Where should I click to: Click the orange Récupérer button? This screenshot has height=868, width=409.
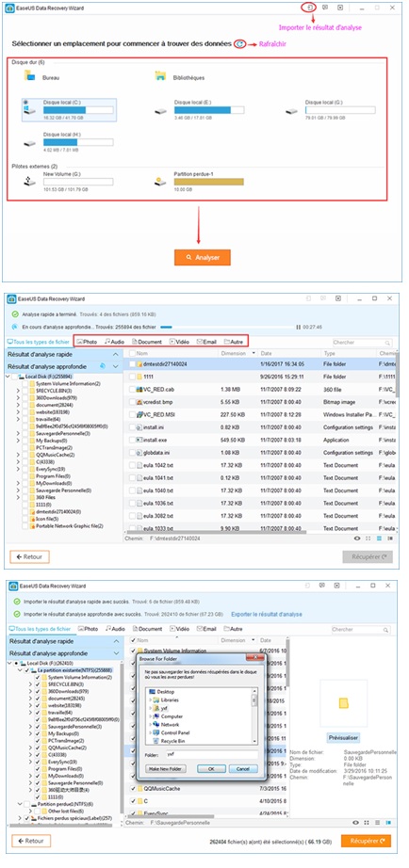367,841
